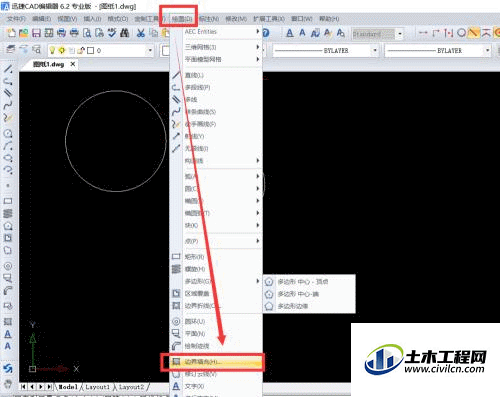
Task: Click the Layer manager icon on layer toolbar
Action: 11,50
